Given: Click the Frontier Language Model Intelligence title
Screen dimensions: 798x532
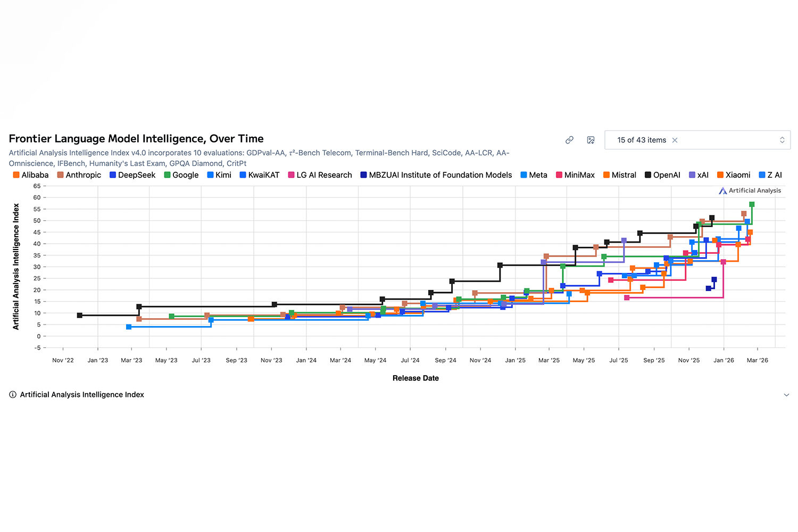Looking at the screenshot, I should (136, 138).
